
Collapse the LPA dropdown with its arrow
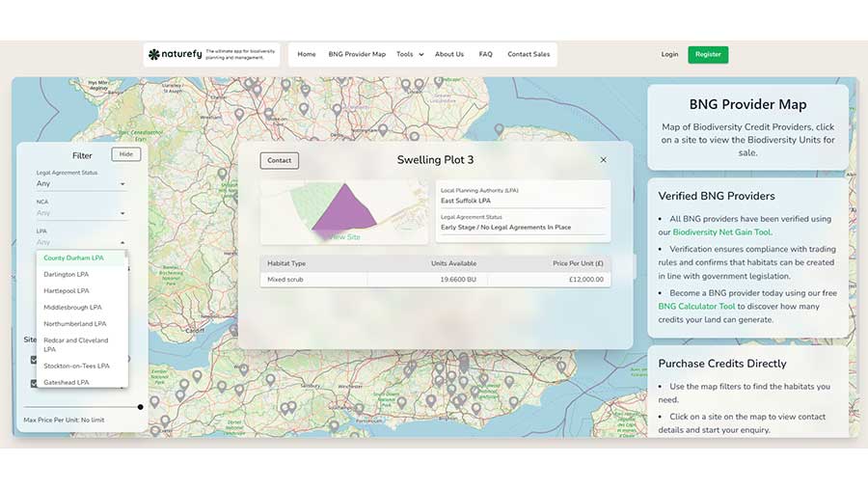122,242
